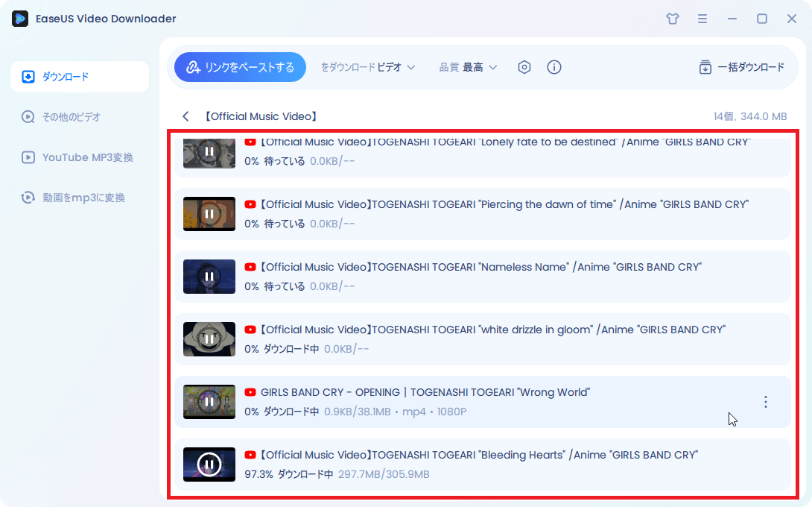The width and height of the screenshot is (812, 507).
Task: Click the info circle icon
Action: point(554,67)
